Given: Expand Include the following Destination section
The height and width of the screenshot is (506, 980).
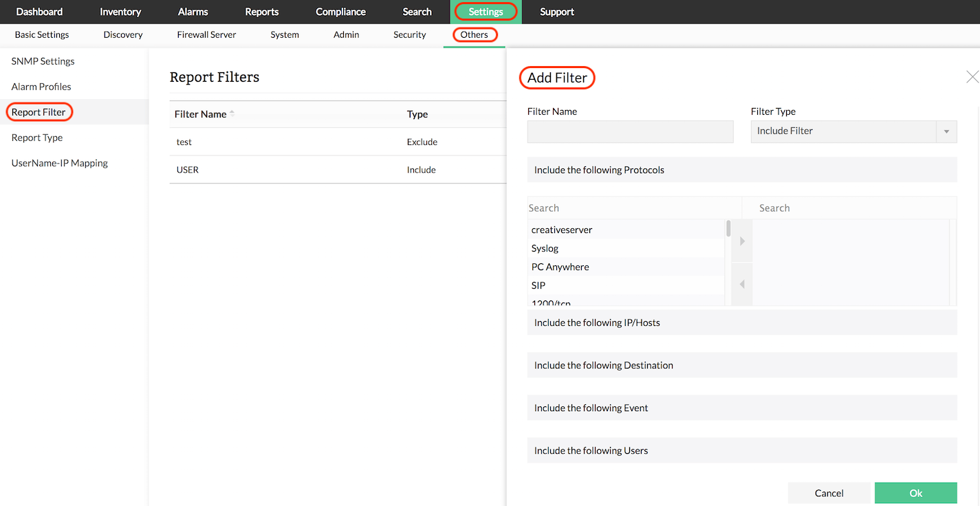Looking at the screenshot, I should point(741,365).
